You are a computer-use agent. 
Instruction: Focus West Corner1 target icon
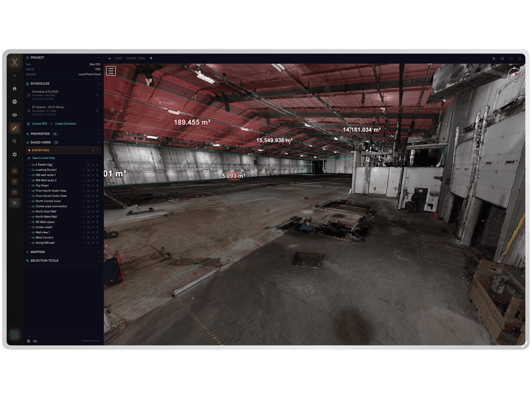(88, 238)
